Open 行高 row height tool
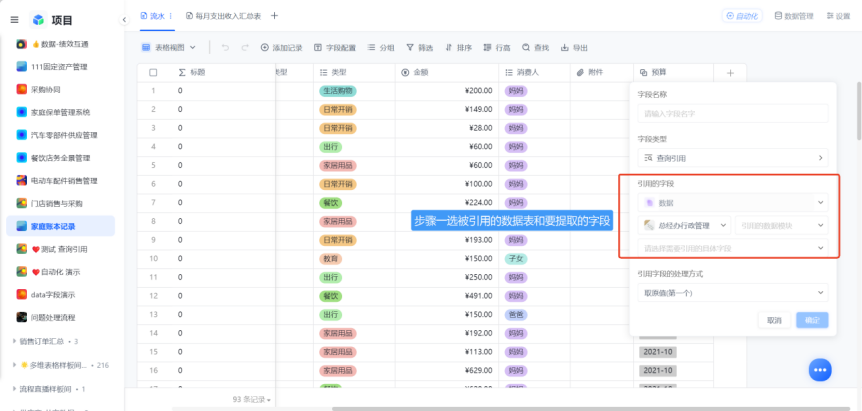This screenshot has height=411, width=862. (497, 48)
